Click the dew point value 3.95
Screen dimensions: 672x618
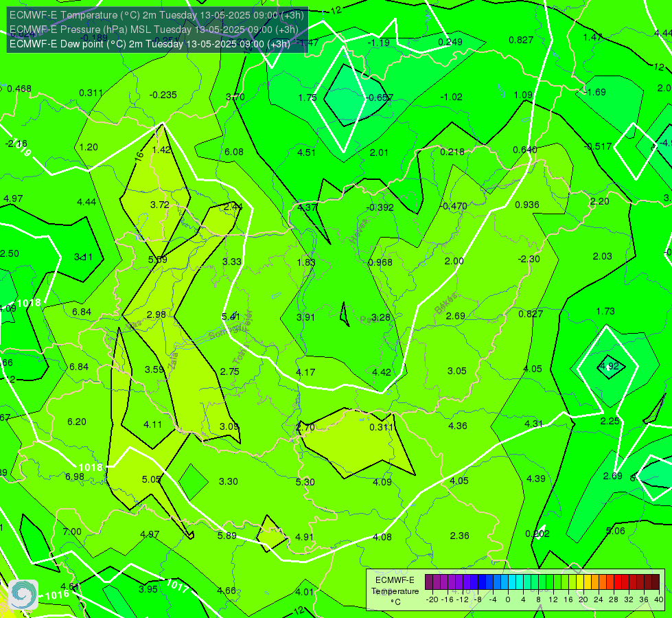click(148, 589)
